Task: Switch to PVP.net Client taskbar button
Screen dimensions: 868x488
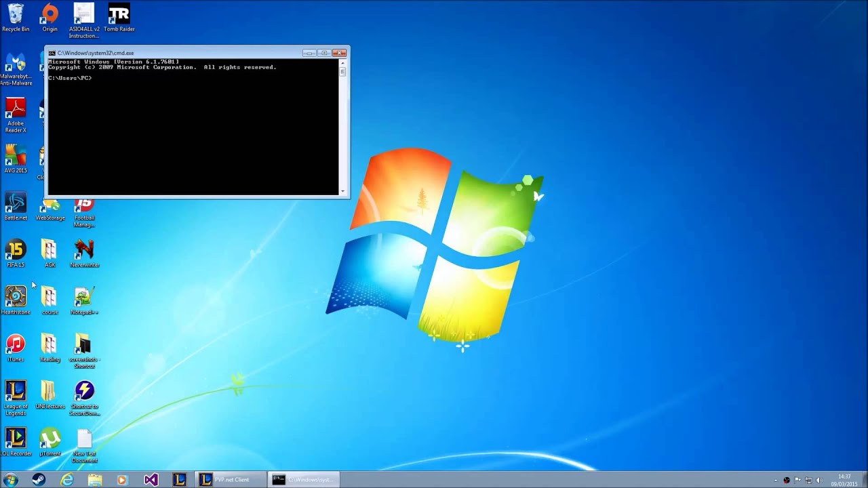Action: [x=231, y=480]
